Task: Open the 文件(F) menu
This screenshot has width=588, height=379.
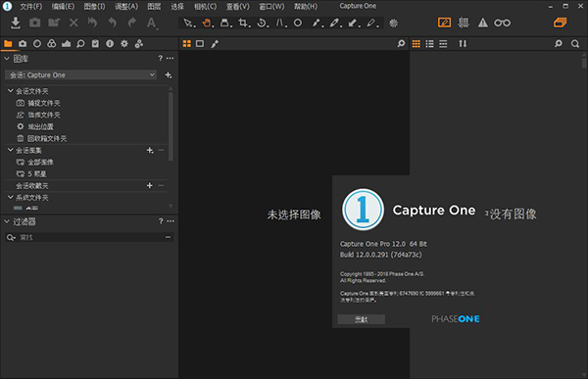Action: tap(30, 7)
